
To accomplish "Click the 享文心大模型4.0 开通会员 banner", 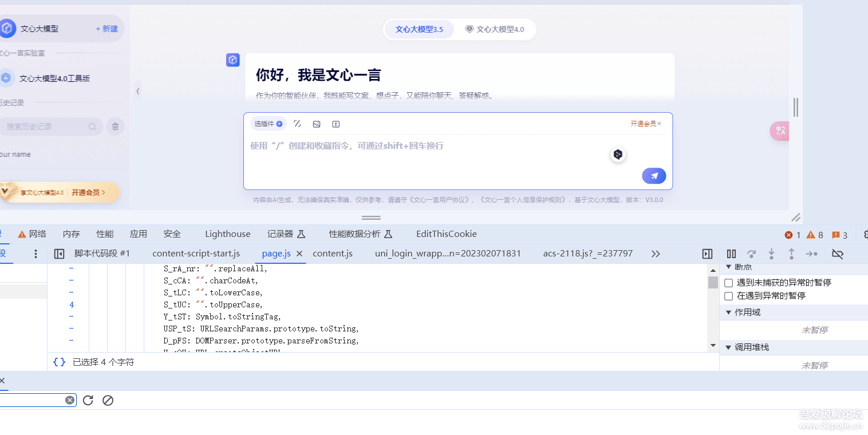I will tap(59, 192).
